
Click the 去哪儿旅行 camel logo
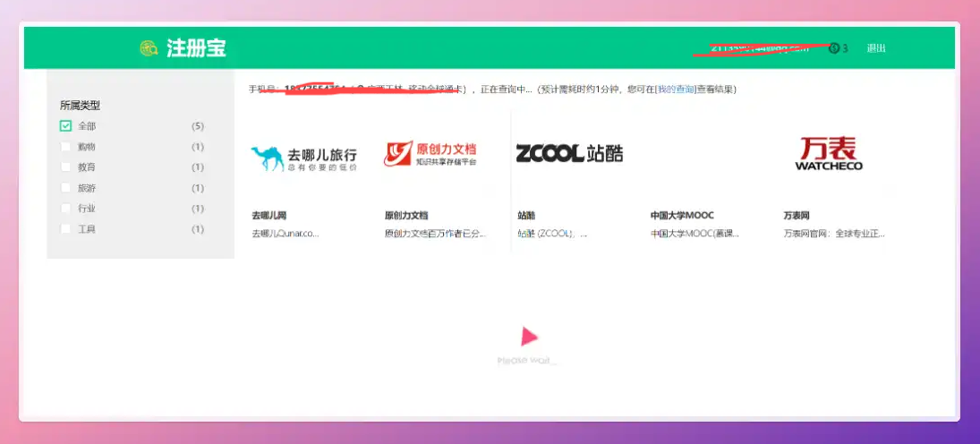[303, 158]
